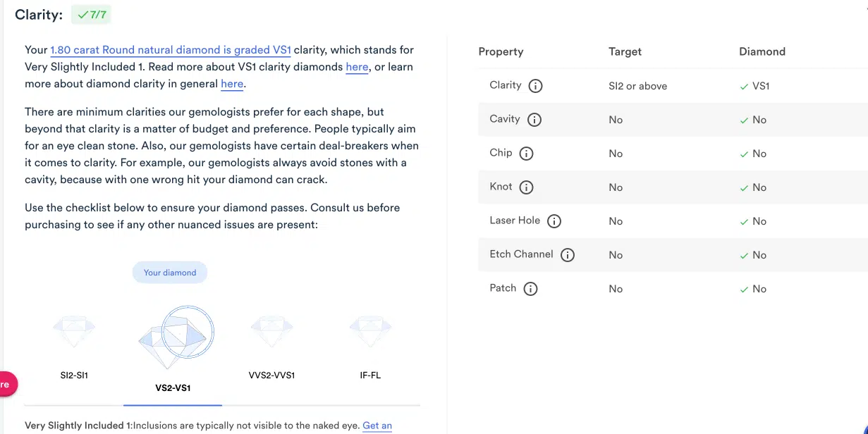Open the Laser Hole info icon
The width and height of the screenshot is (868, 434).
[x=554, y=221]
